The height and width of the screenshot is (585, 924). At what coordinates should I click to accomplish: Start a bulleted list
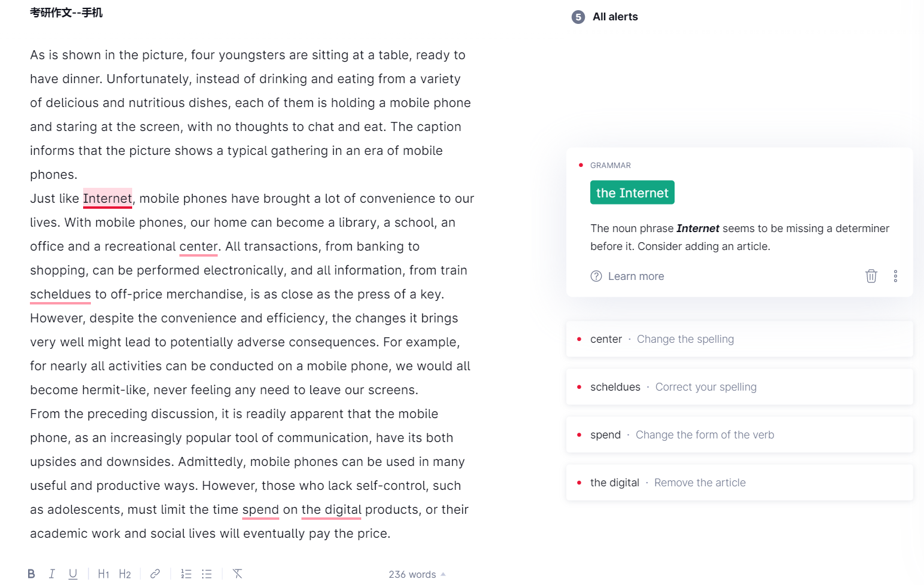[207, 574]
